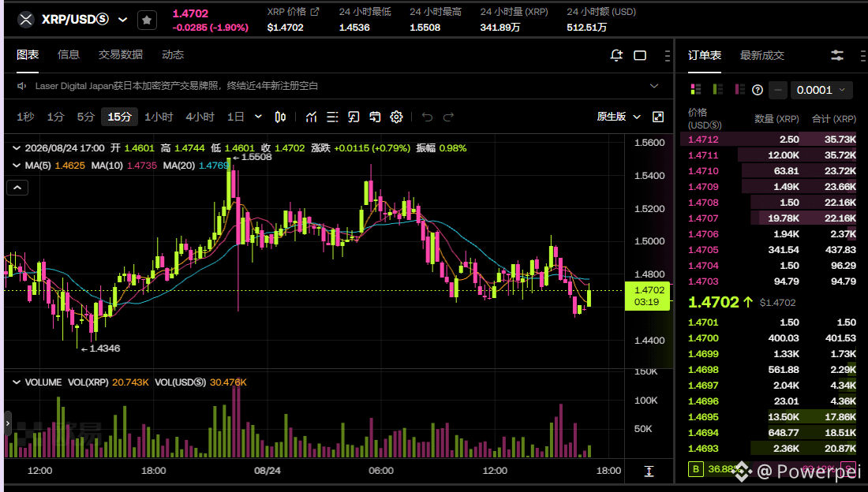868x492 pixels.
Task: Collapse the chart legend with the up-arrow button
Action: (x=17, y=188)
